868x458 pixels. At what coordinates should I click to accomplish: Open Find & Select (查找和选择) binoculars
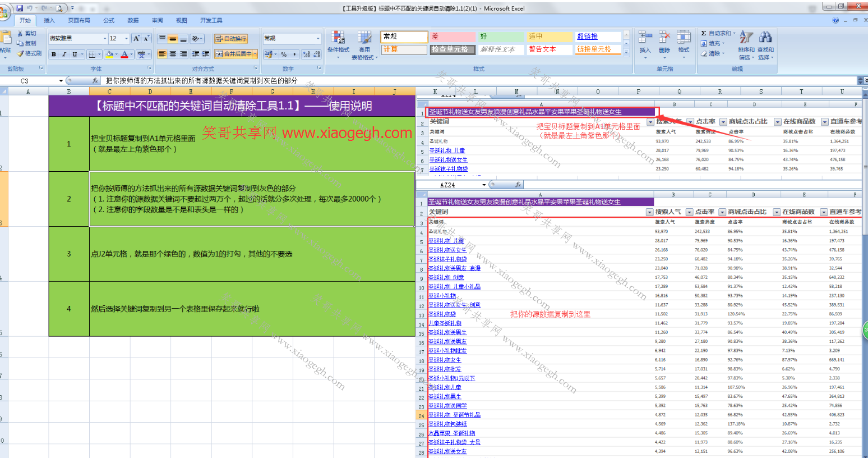(x=765, y=45)
